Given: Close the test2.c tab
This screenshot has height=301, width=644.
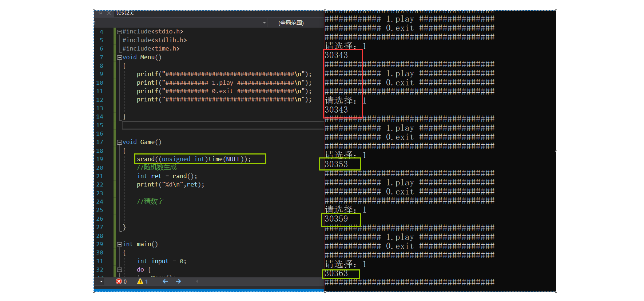Looking at the screenshot, I should point(109,13).
